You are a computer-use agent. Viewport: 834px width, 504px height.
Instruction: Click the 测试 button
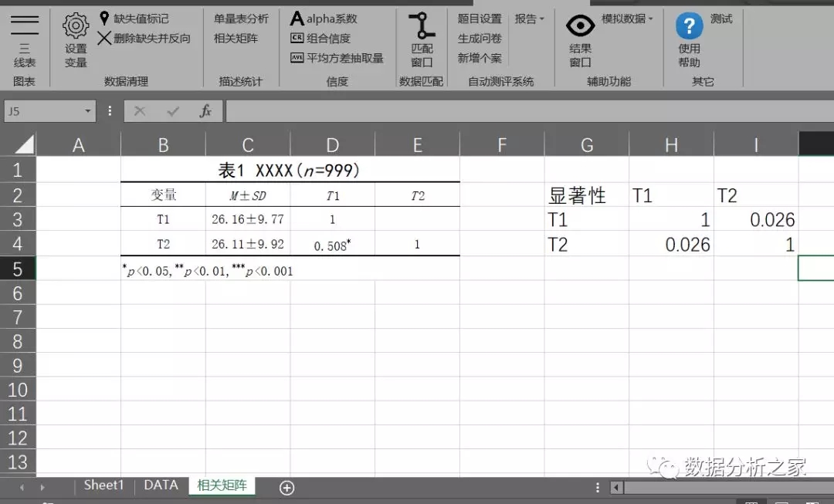721,19
